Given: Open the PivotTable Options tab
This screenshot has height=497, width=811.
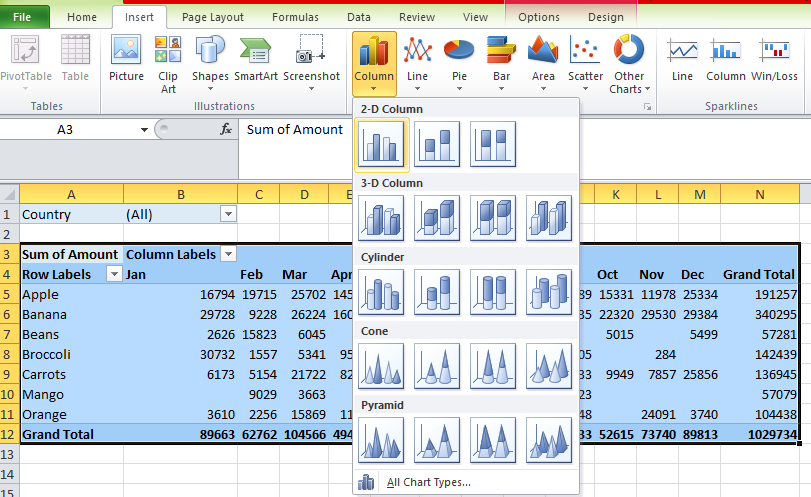Looking at the screenshot, I should (x=539, y=17).
